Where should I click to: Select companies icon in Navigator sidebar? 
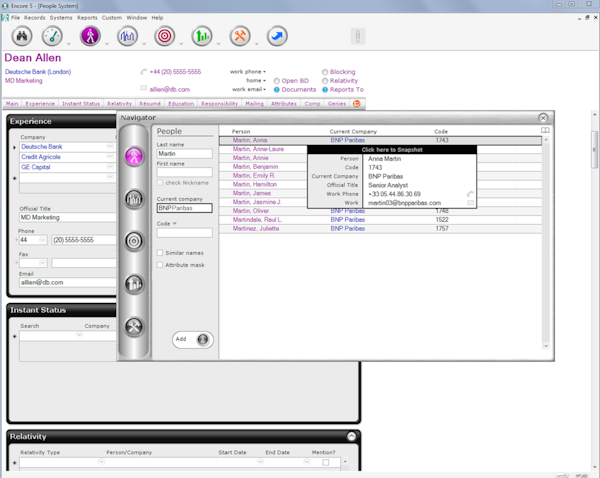point(134,199)
